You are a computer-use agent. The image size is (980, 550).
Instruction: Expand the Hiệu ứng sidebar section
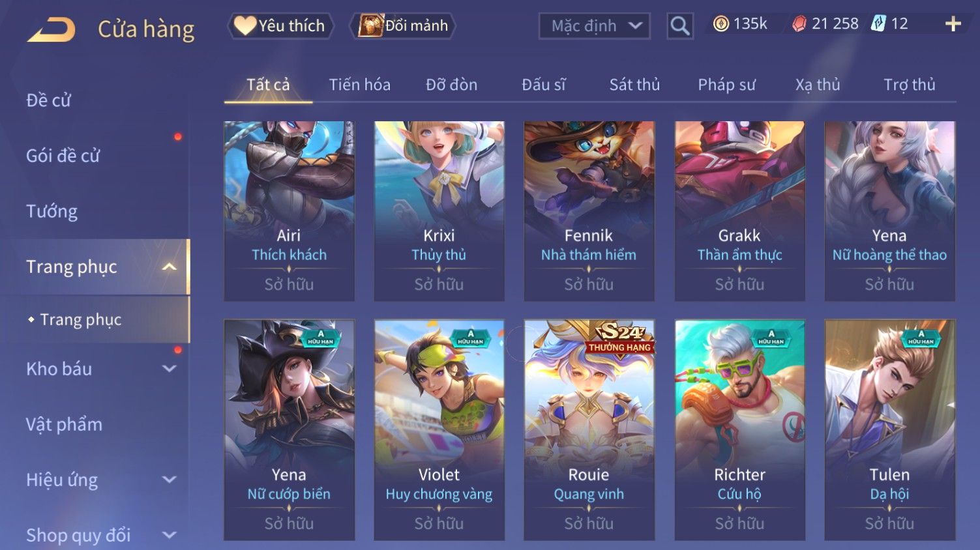[169, 480]
